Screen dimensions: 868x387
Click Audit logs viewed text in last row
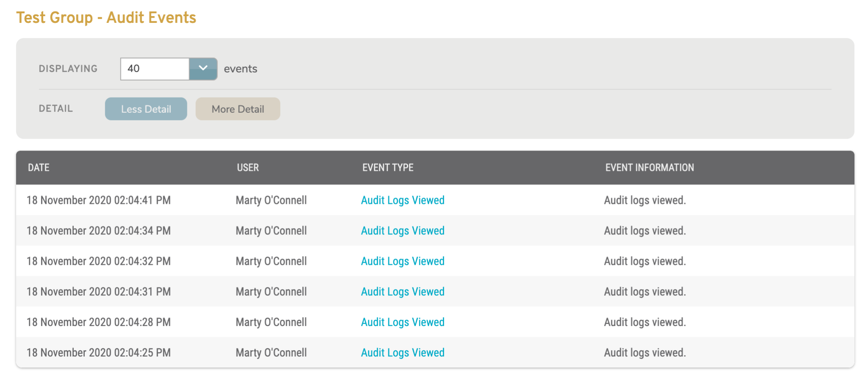[x=645, y=352]
